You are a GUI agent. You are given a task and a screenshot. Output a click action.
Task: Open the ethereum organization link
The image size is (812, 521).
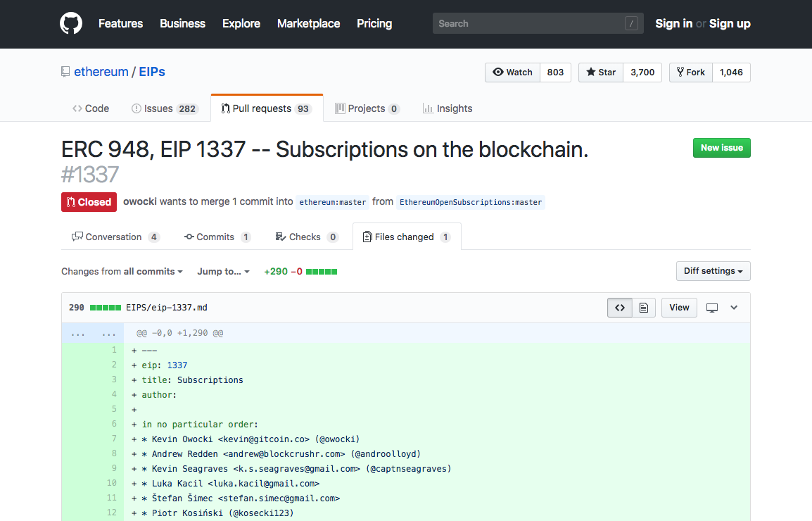tap(101, 72)
